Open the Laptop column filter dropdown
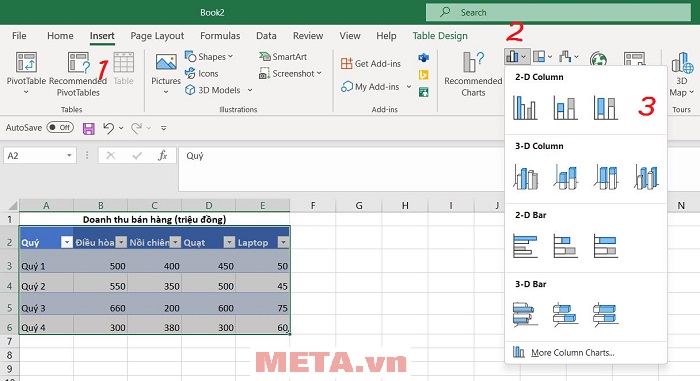Viewport: 700px width, 381px height. (283, 242)
